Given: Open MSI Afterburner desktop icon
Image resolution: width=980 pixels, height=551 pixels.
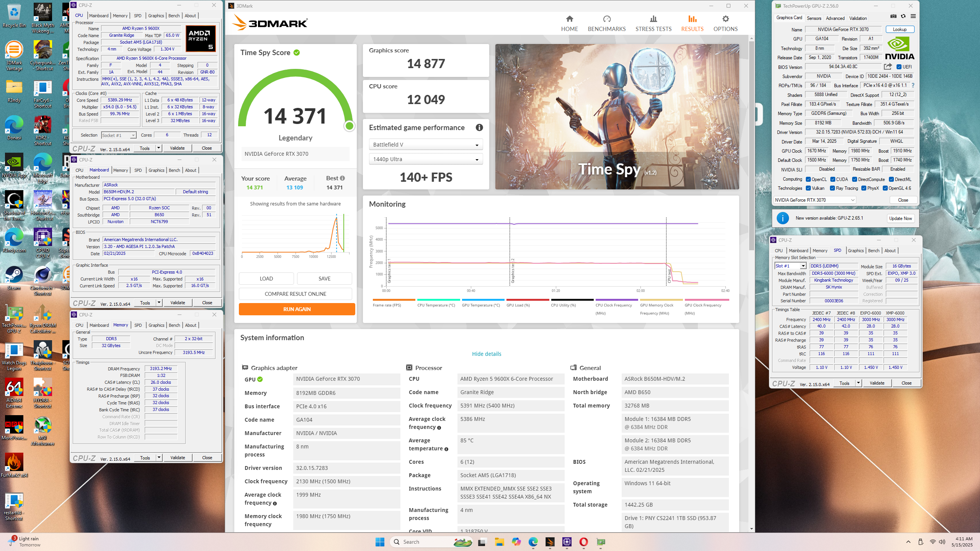Looking at the screenshot, I should pyautogui.click(x=42, y=431).
